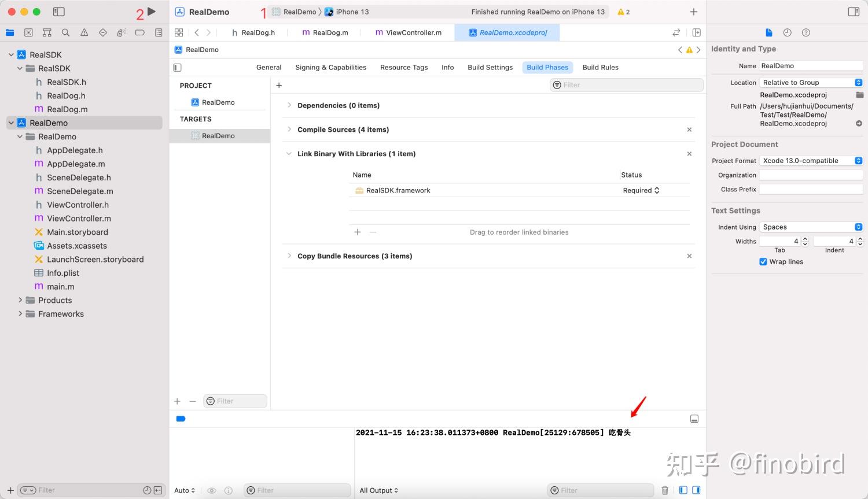The width and height of the screenshot is (868, 499).
Task: Toggle the right inspector panel
Action: (854, 12)
